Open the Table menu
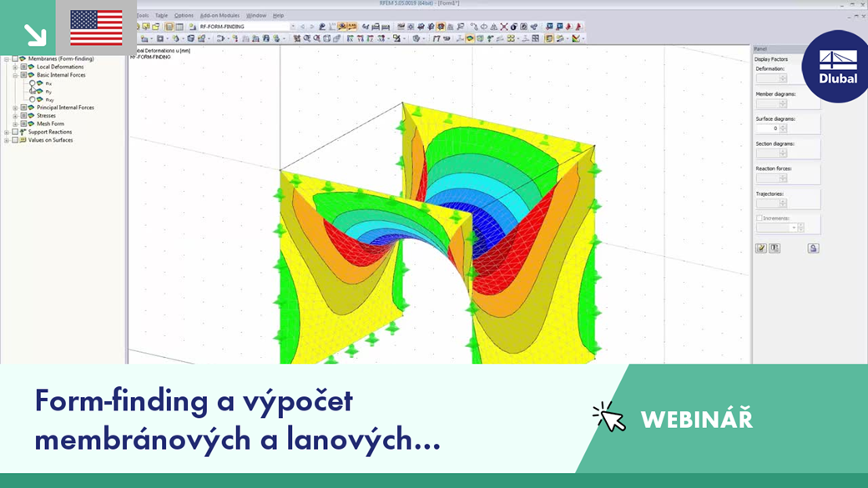This screenshot has height=488, width=868. tap(161, 16)
